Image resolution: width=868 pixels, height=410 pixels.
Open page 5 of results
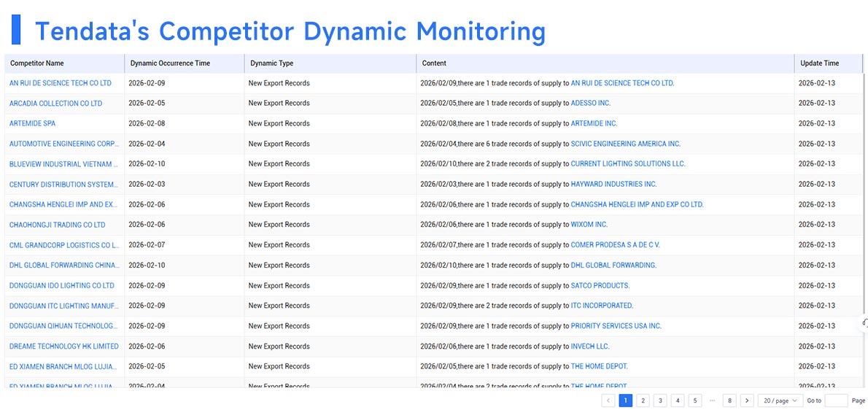pos(694,400)
